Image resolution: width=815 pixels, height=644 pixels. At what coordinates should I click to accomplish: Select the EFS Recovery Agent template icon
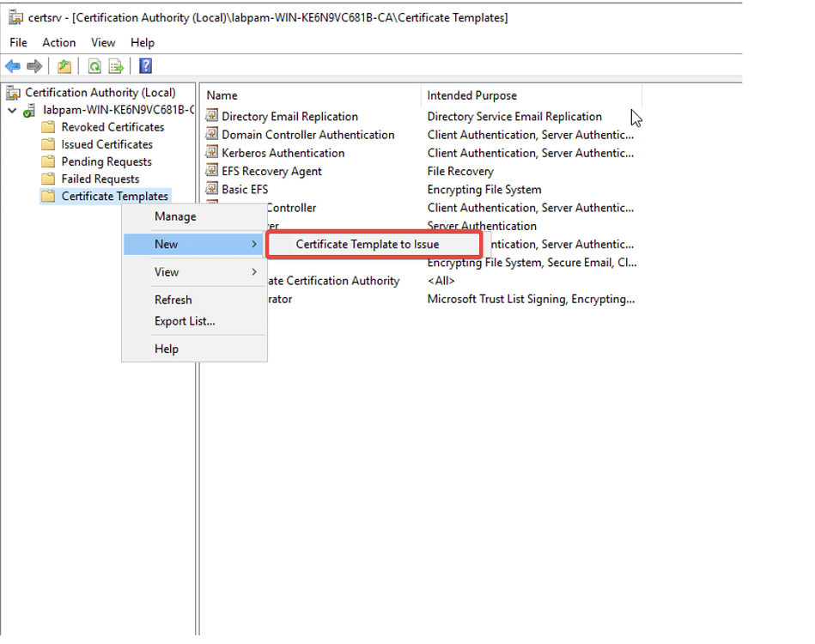(x=211, y=171)
